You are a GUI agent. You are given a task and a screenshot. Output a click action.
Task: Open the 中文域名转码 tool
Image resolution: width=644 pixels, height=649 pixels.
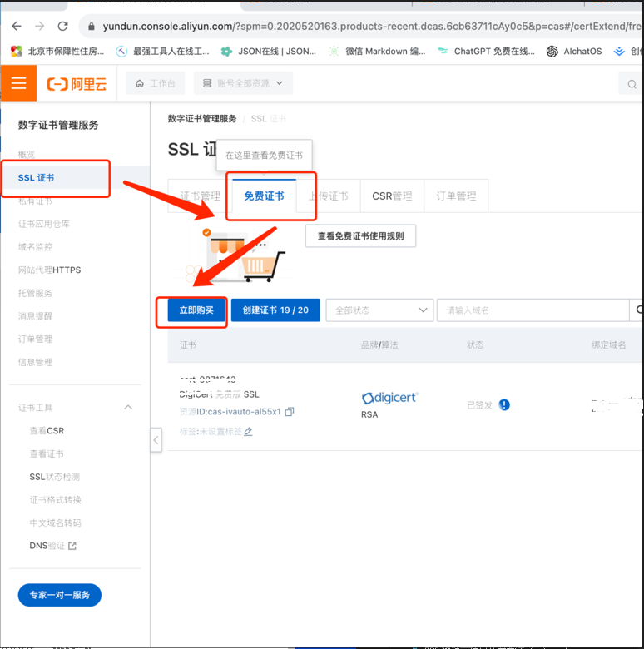pyautogui.click(x=56, y=523)
